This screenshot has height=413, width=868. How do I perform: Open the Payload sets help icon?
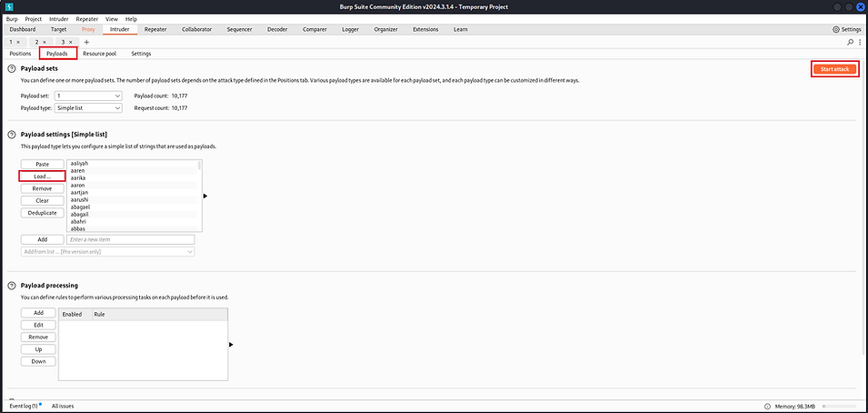(11, 69)
